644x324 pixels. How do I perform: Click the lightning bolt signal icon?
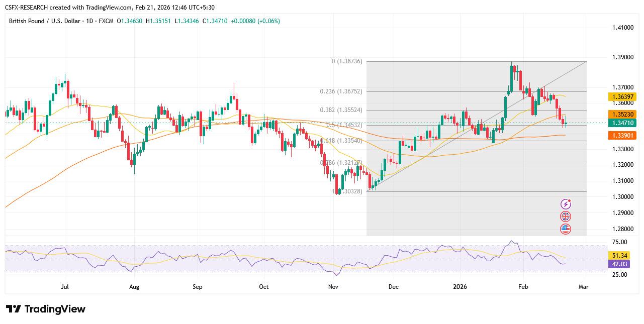tap(566, 203)
